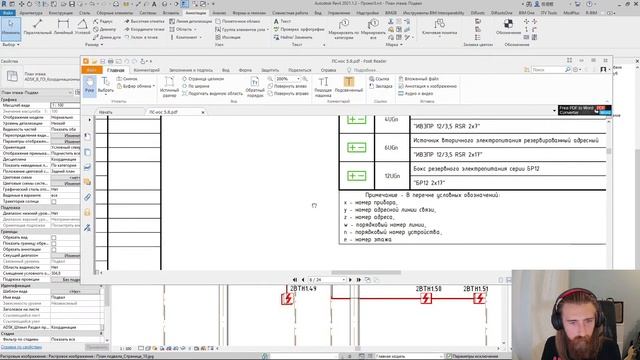Go to next page in Foxit navigation

point(350,280)
